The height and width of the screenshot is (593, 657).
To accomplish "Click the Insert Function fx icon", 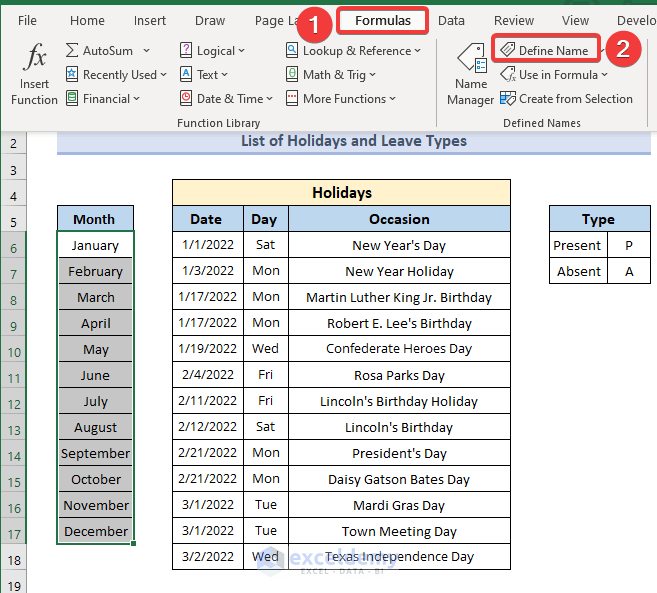I will [34, 56].
